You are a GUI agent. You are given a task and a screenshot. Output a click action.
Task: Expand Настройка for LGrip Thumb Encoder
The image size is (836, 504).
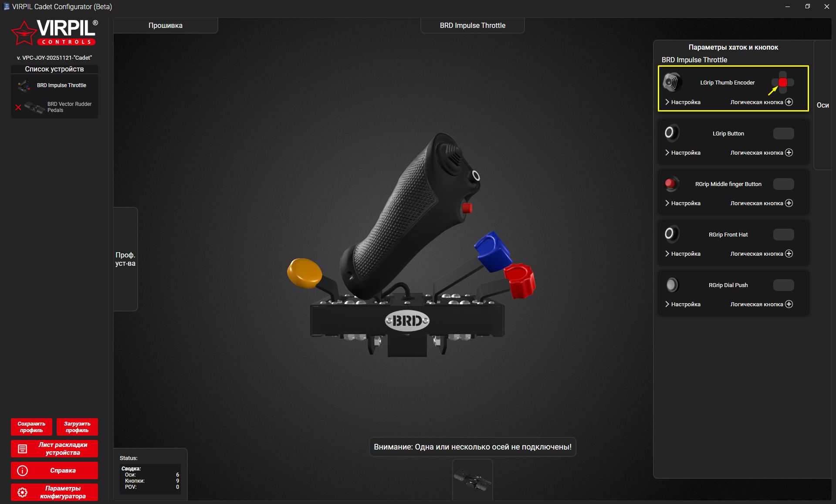pos(683,102)
